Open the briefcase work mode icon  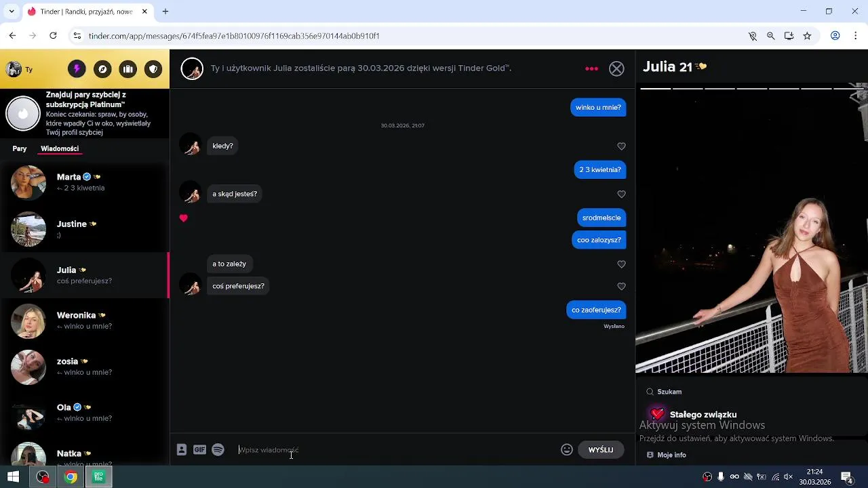(128, 69)
